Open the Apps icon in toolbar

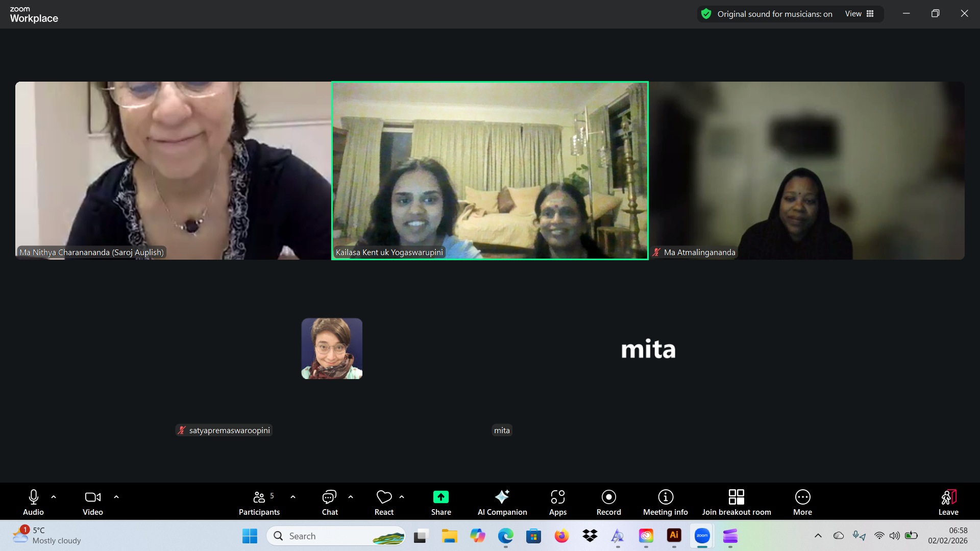coord(557,497)
